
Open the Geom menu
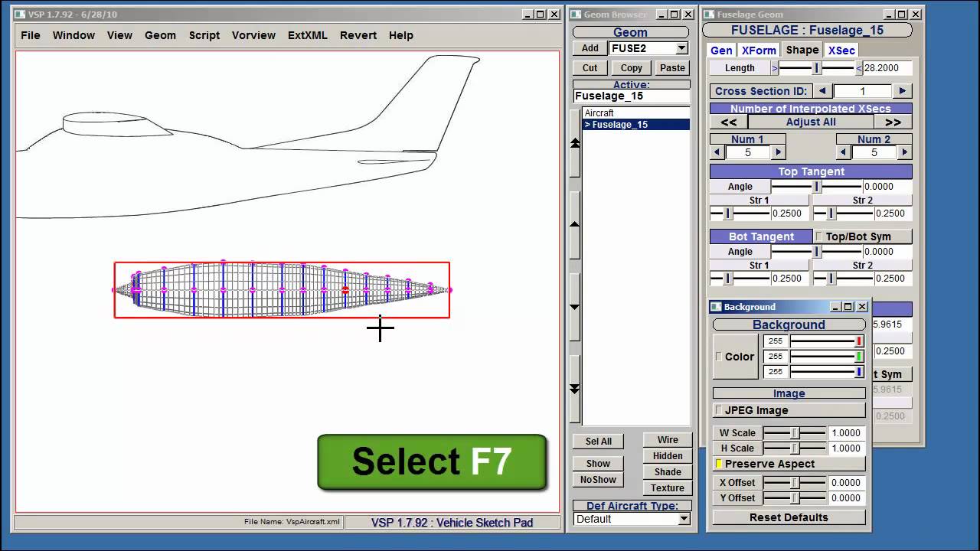pos(160,35)
